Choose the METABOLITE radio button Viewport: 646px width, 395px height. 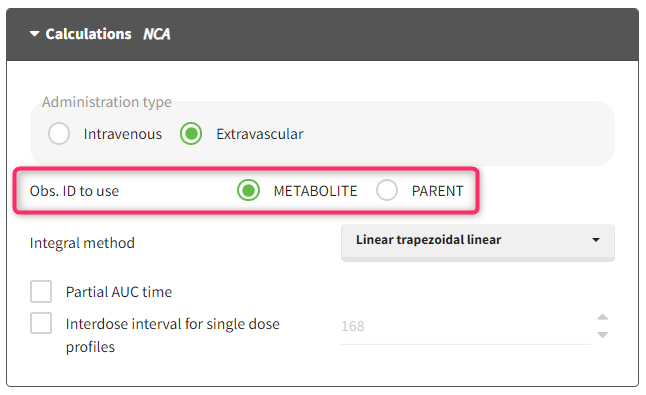248,190
